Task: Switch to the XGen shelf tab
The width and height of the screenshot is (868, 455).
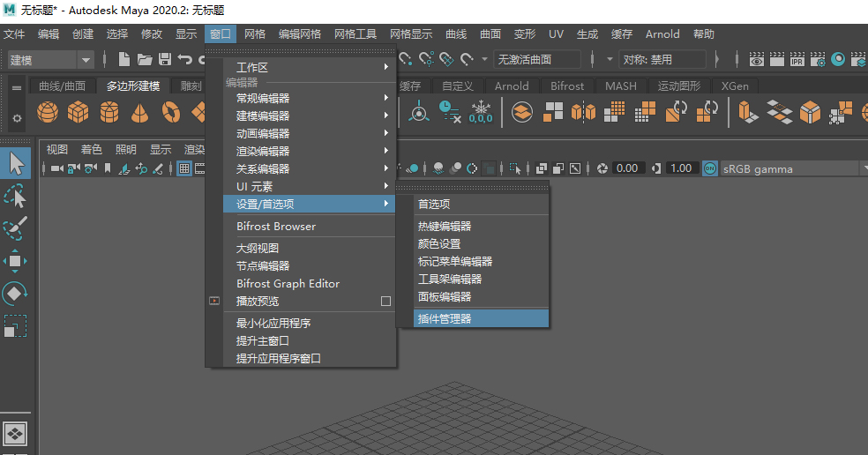Action: click(735, 86)
